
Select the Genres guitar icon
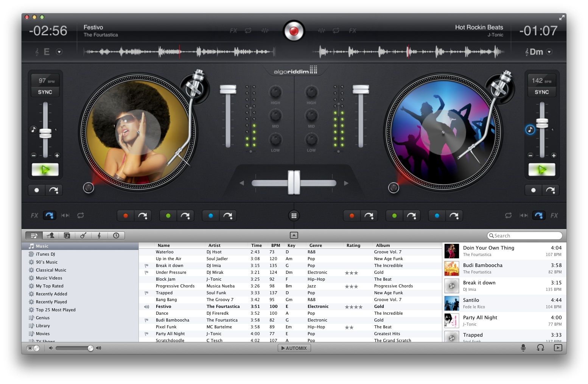(84, 235)
